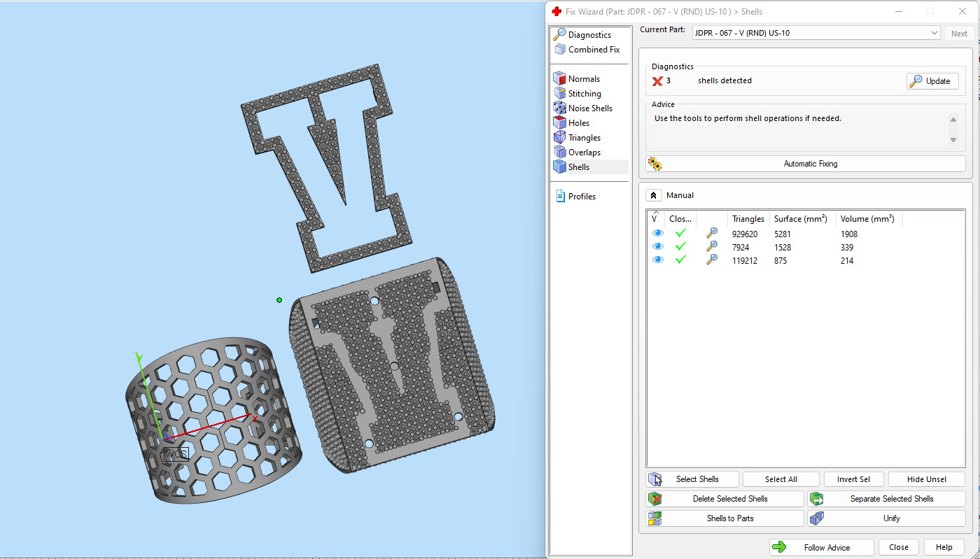Click the Stitching icon
The image size is (980, 559).
click(x=559, y=93)
